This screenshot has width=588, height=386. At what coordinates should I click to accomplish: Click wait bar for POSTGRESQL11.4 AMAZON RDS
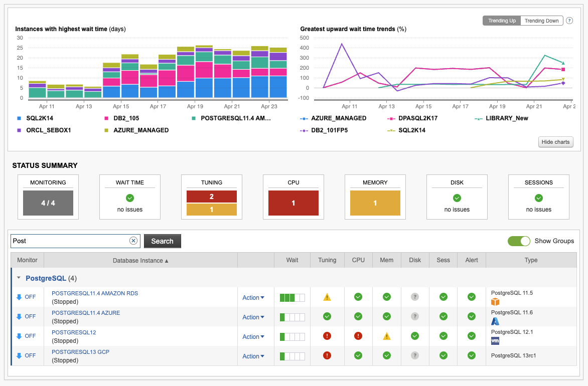point(292,298)
